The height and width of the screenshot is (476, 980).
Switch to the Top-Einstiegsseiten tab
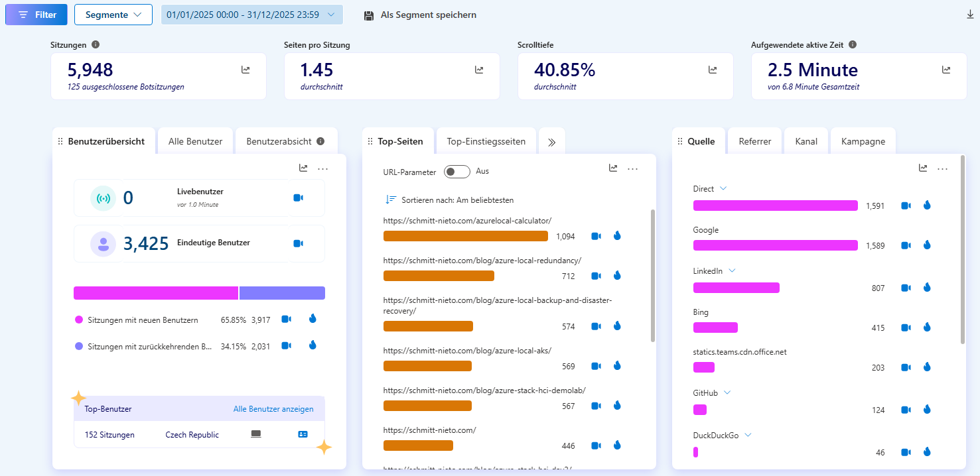486,141
